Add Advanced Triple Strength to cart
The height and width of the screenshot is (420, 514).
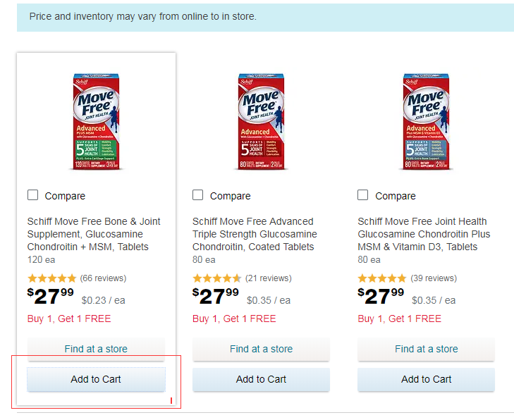(x=261, y=379)
